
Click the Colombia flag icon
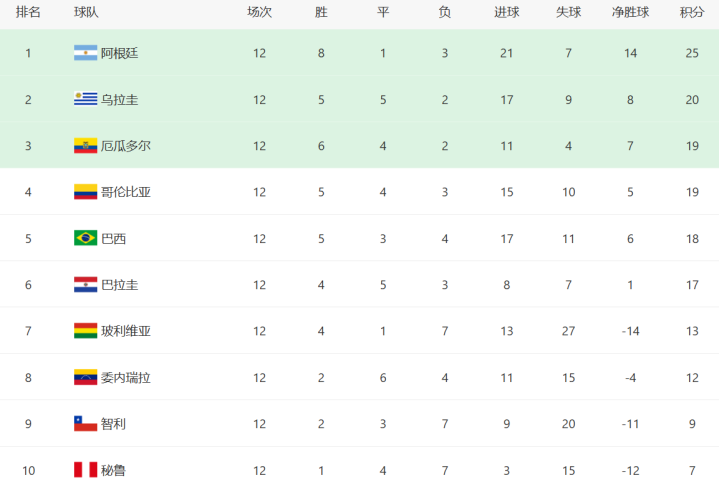click(x=85, y=192)
